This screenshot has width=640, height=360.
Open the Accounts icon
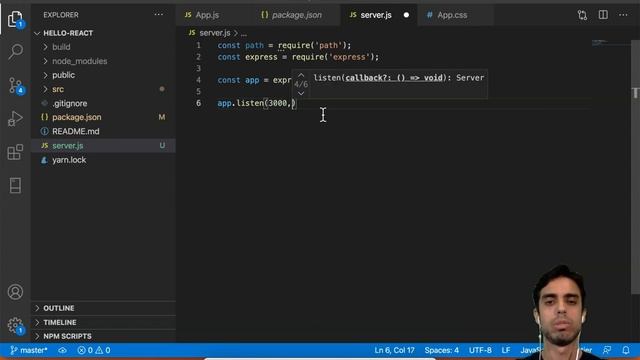[15, 292]
